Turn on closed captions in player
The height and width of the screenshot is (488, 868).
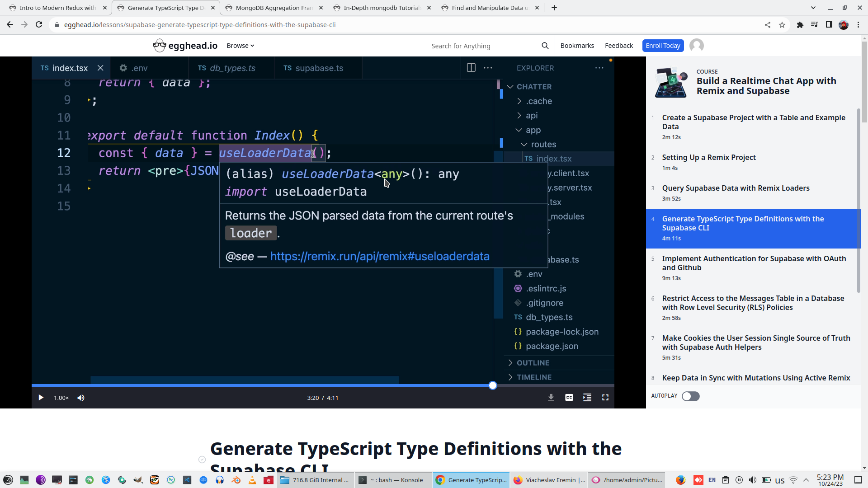click(569, 398)
